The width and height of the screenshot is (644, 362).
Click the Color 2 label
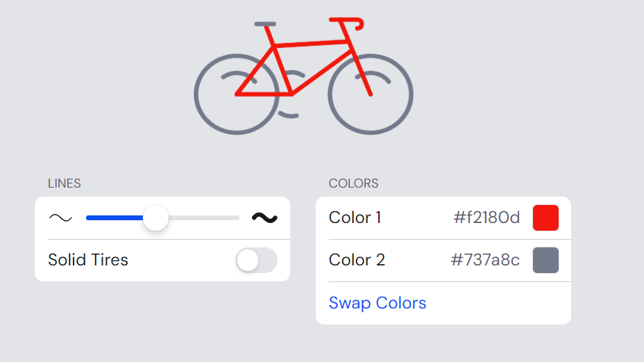357,260
